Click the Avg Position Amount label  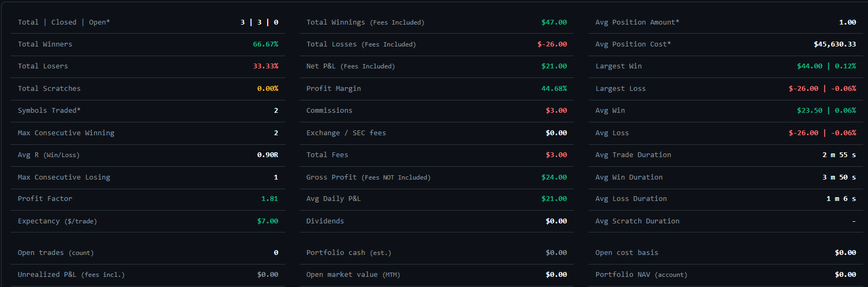(637, 22)
